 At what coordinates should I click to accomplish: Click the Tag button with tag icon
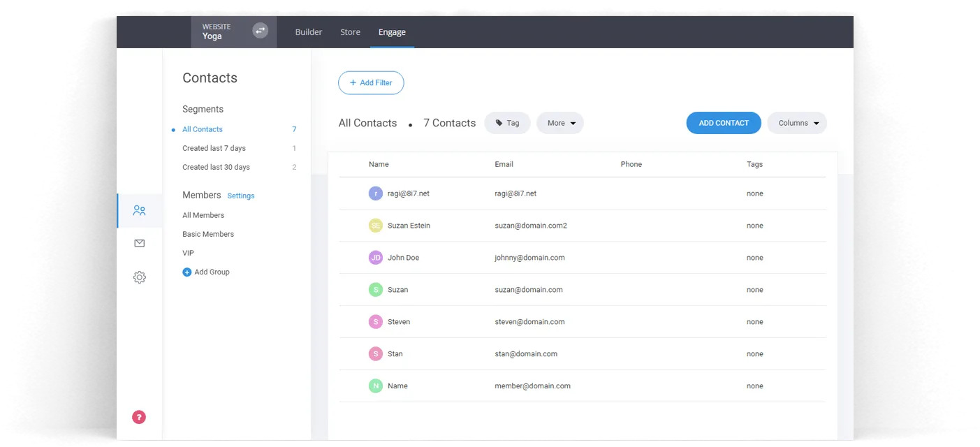[507, 123]
